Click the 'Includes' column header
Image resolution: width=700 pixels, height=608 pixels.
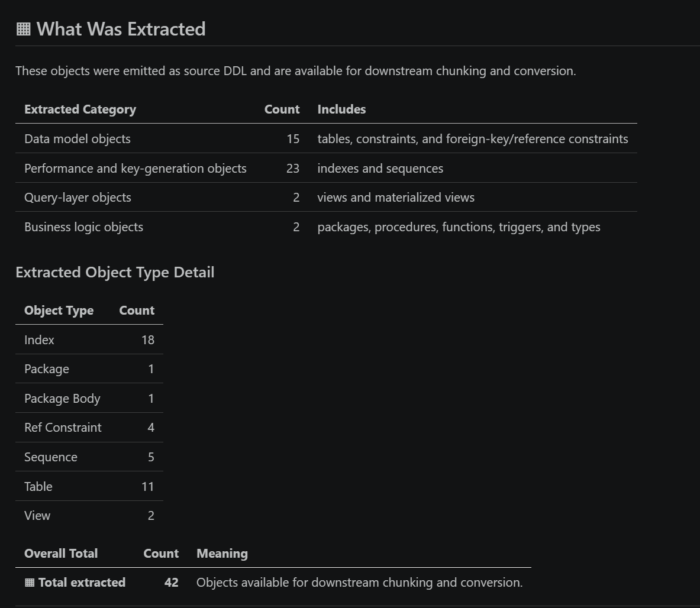click(x=341, y=109)
